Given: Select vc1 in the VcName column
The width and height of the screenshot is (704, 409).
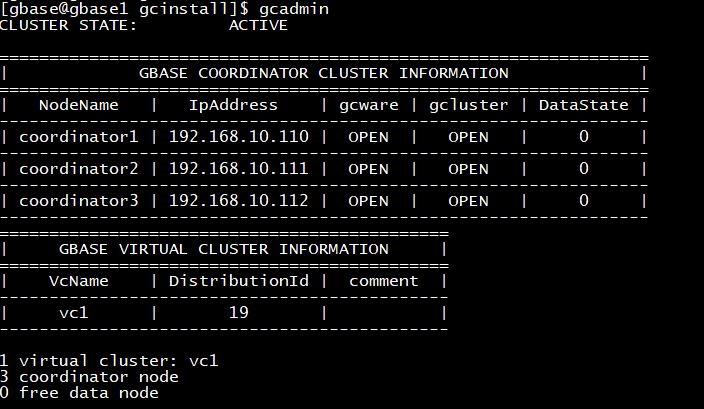Looking at the screenshot, I should 74,312.
